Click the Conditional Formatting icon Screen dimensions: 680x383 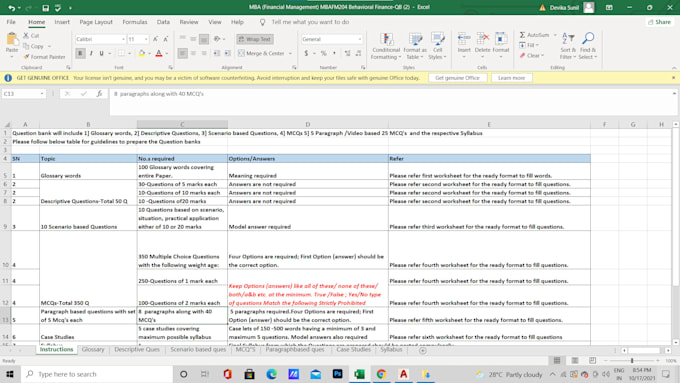386,40
